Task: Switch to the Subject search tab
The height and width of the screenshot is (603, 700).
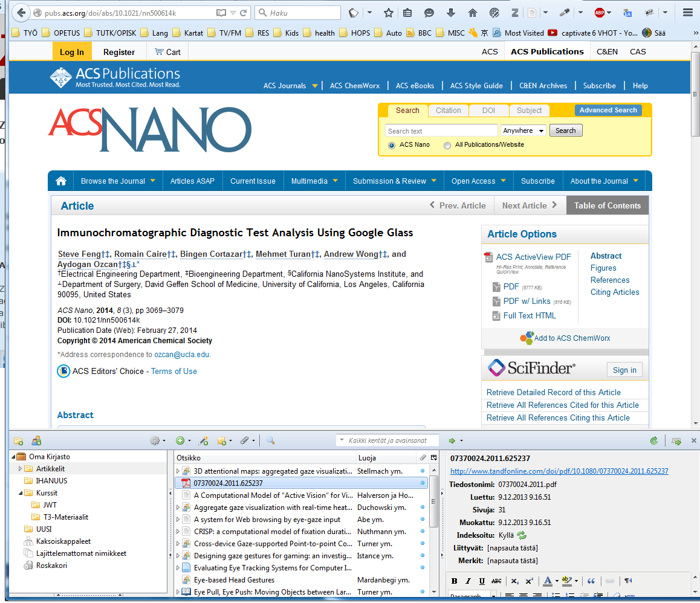Action: [x=529, y=110]
